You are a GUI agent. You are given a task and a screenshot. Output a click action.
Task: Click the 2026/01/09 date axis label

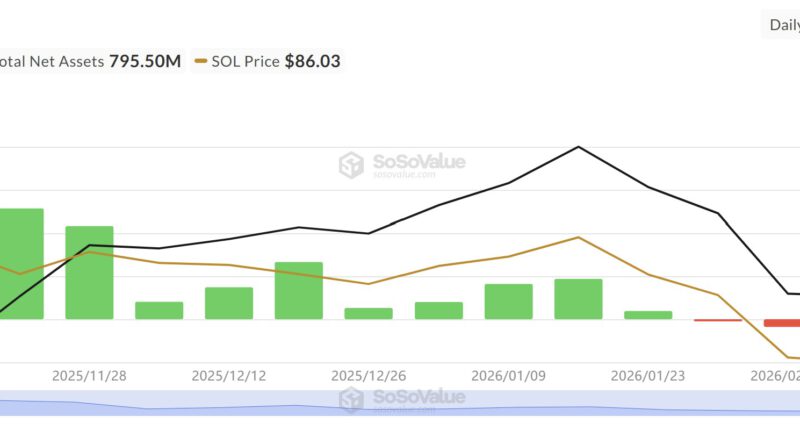(508, 376)
